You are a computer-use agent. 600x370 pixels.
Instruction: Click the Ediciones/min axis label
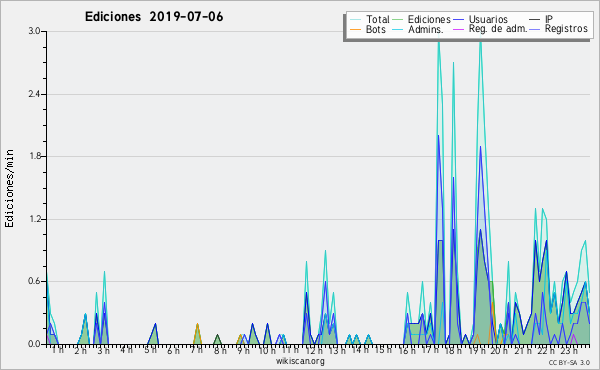9,189
